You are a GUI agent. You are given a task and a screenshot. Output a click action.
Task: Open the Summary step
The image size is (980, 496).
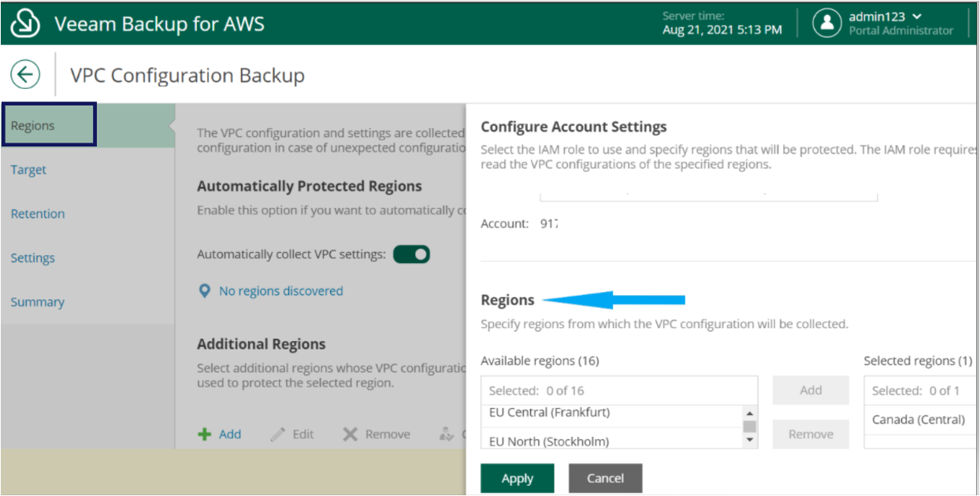(x=38, y=302)
